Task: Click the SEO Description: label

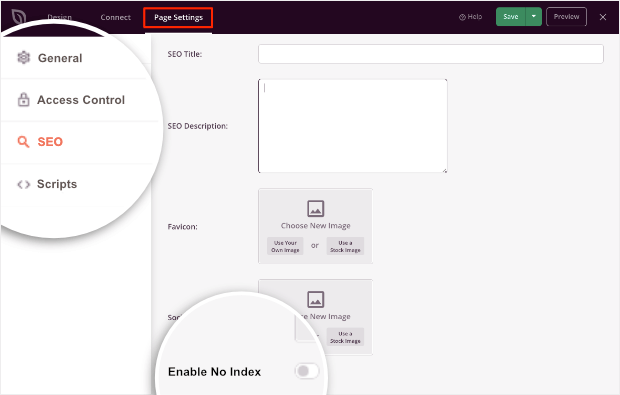Action: tap(198, 126)
